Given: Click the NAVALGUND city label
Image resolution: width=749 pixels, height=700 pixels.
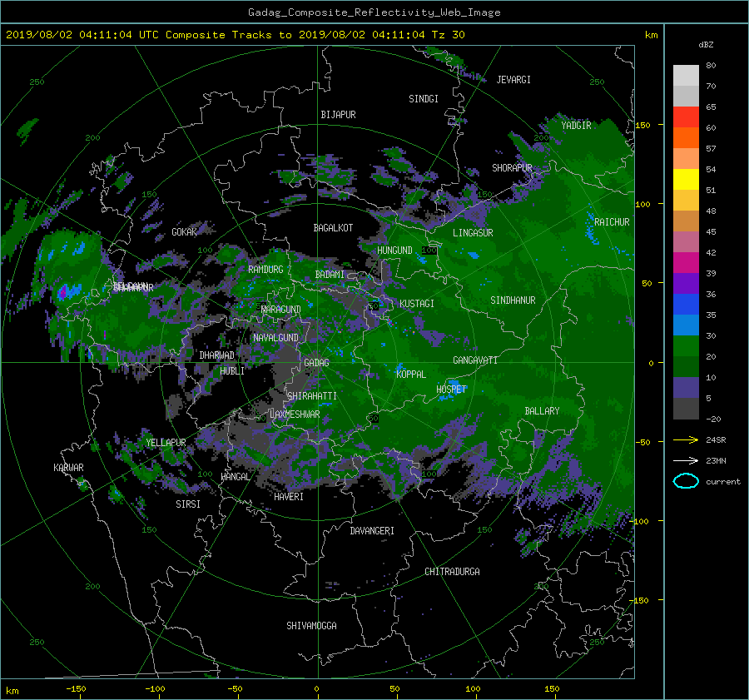Looking at the screenshot, I should 275,338.
